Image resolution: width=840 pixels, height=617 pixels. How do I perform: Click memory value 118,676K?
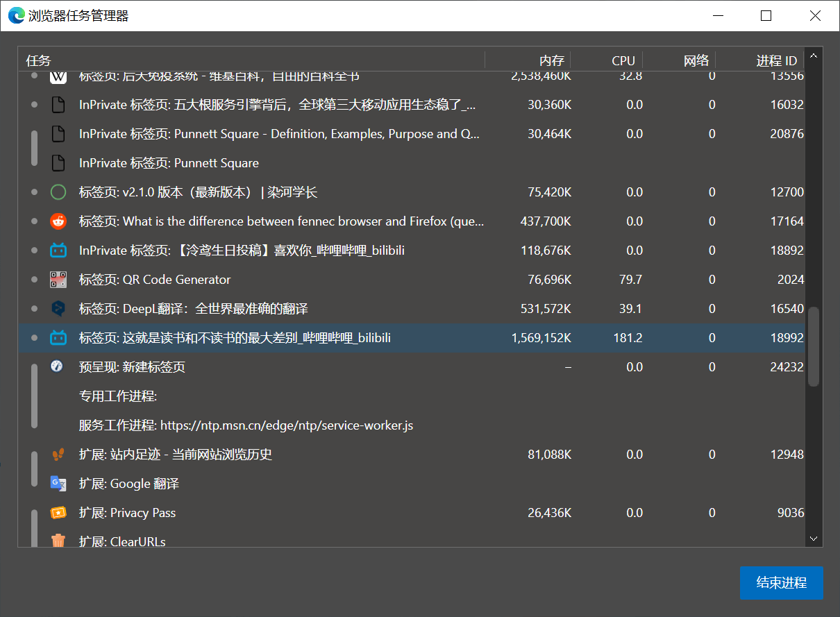click(546, 251)
